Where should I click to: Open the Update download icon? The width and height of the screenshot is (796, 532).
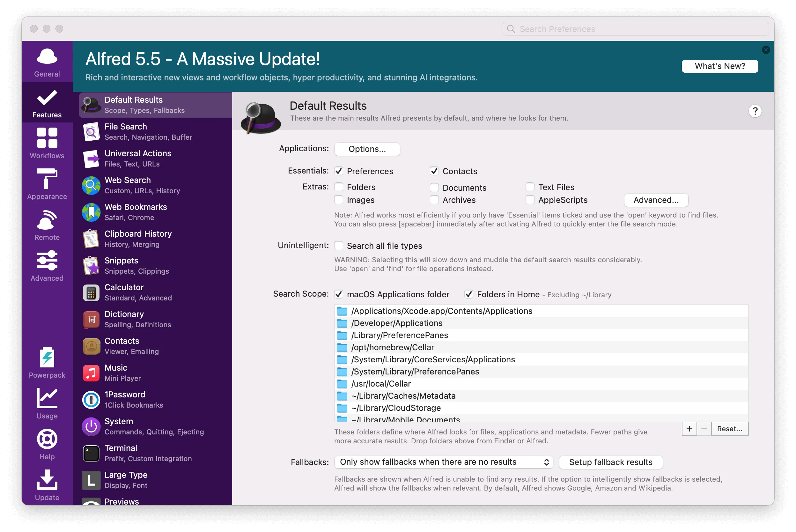pyautogui.click(x=47, y=480)
